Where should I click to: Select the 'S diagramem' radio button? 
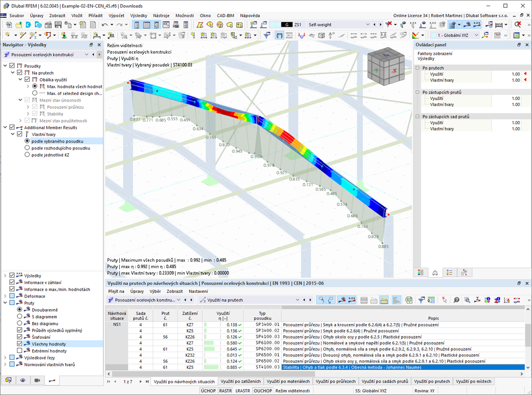(19, 316)
